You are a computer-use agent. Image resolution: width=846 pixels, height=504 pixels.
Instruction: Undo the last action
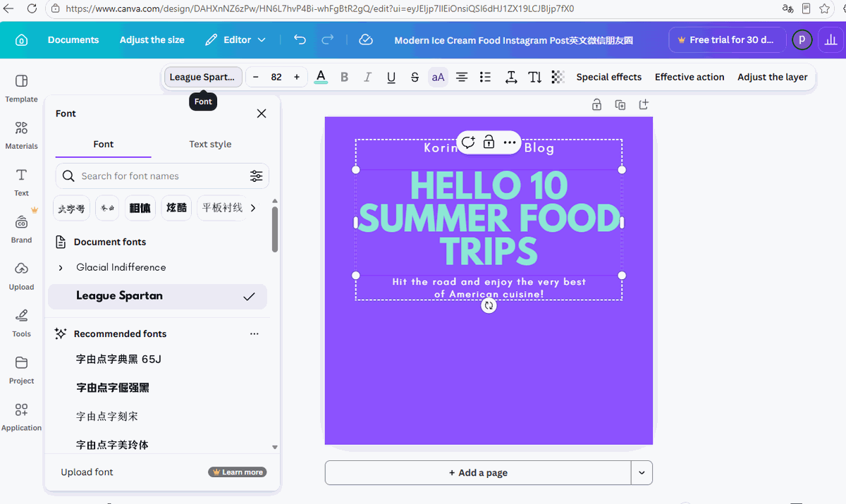coord(300,40)
